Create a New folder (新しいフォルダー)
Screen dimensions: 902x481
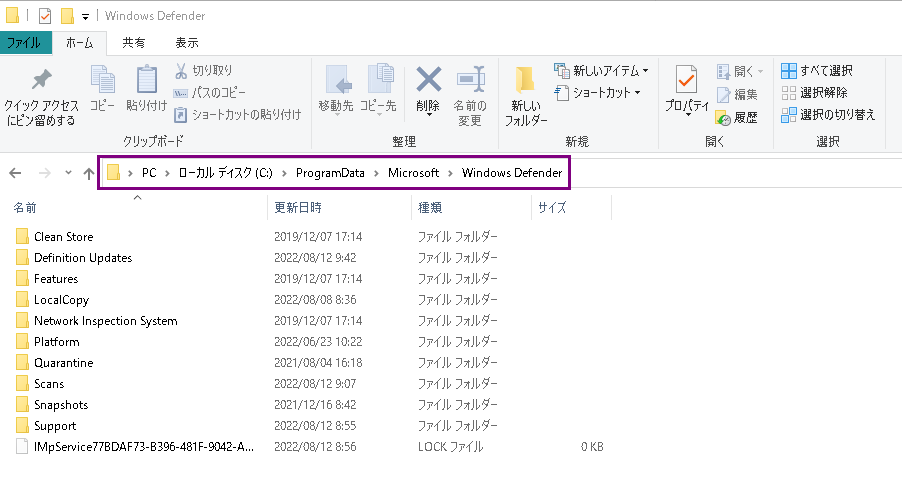(x=526, y=96)
